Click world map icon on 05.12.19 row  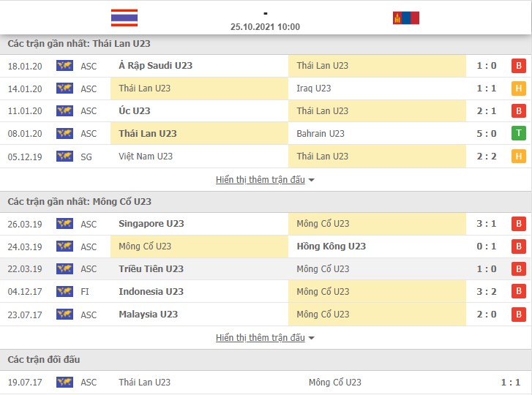coord(64,157)
